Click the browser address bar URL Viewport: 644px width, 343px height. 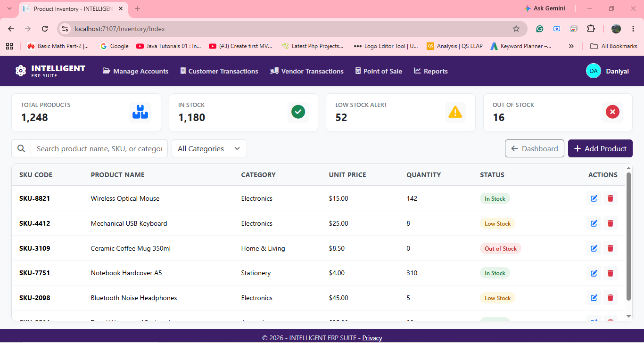point(120,29)
